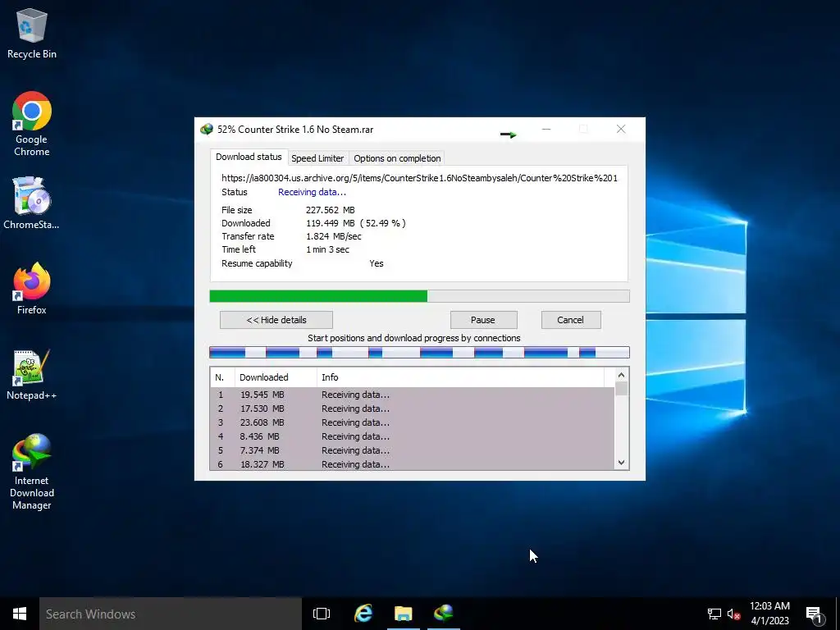The height and width of the screenshot is (630, 840).
Task: Minimize the download progress window
Action: click(546, 129)
